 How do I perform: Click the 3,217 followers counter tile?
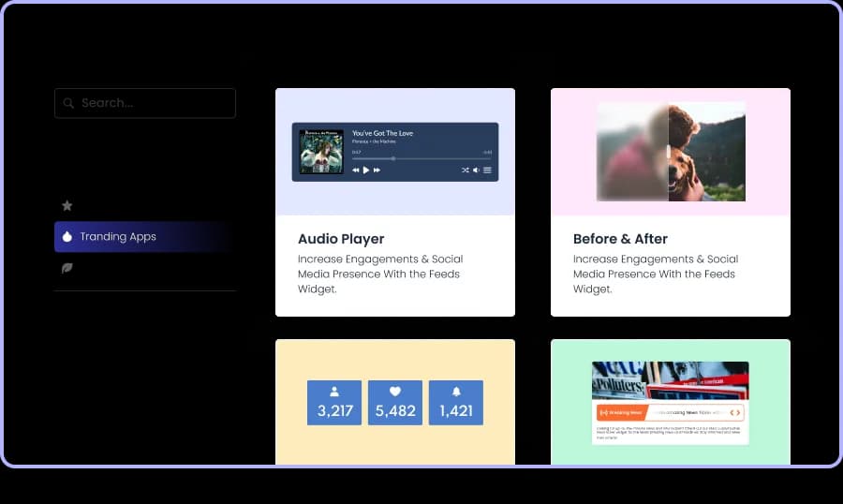pyautogui.click(x=334, y=403)
